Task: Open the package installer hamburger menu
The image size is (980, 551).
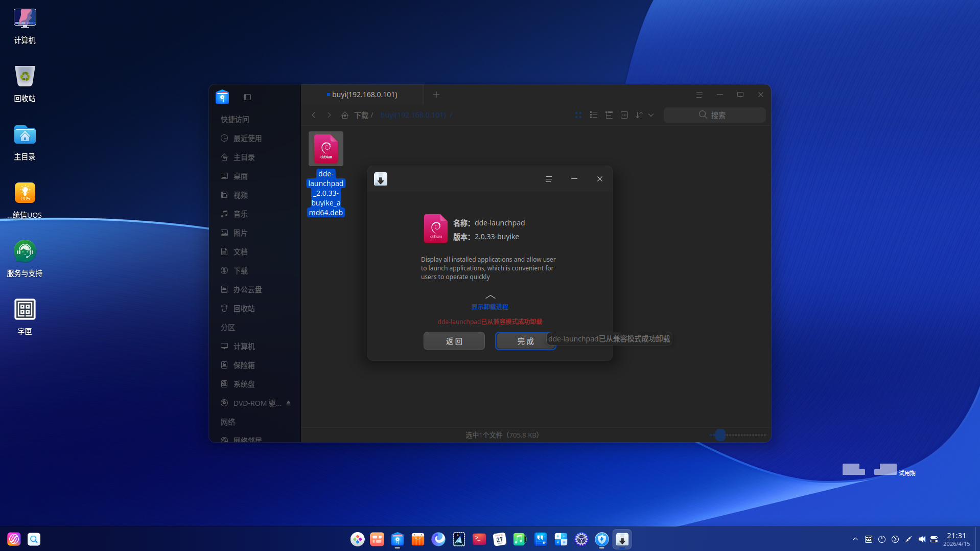Action: 548,179
